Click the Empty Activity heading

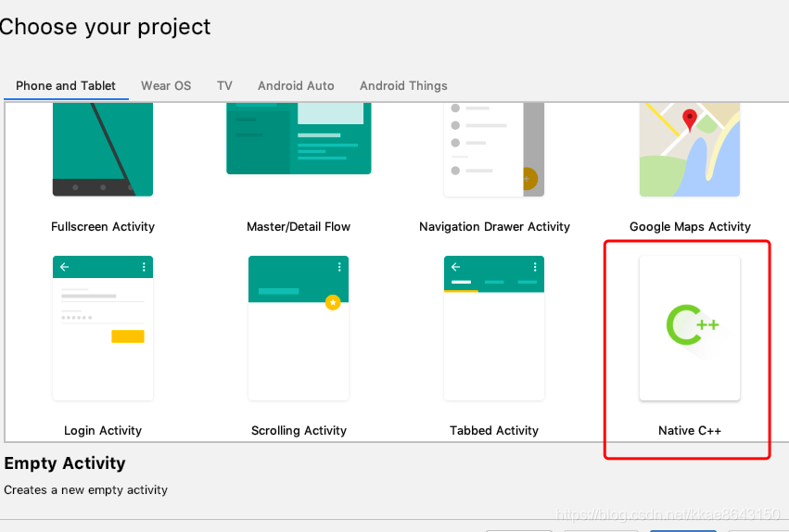click(65, 463)
